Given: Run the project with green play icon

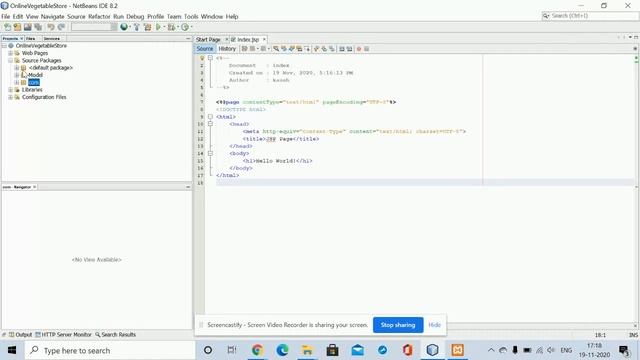Looking at the screenshot, I should pos(158,27).
